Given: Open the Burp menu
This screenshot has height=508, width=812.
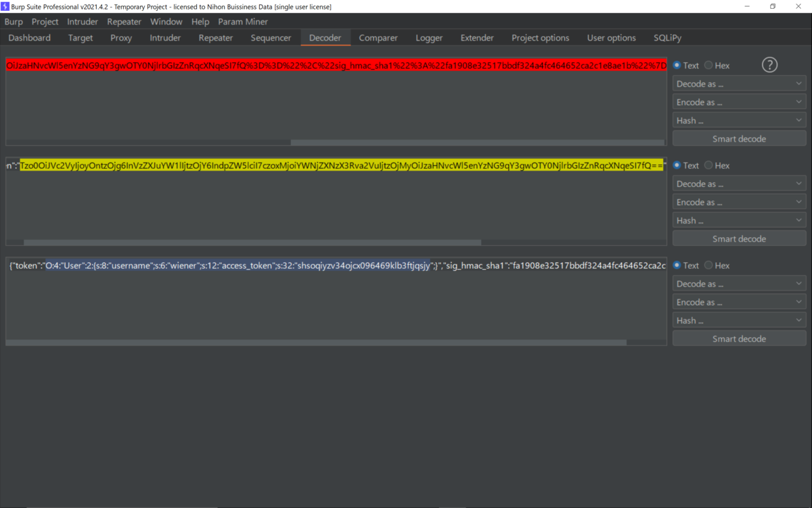Looking at the screenshot, I should click(x=14, y=22).
